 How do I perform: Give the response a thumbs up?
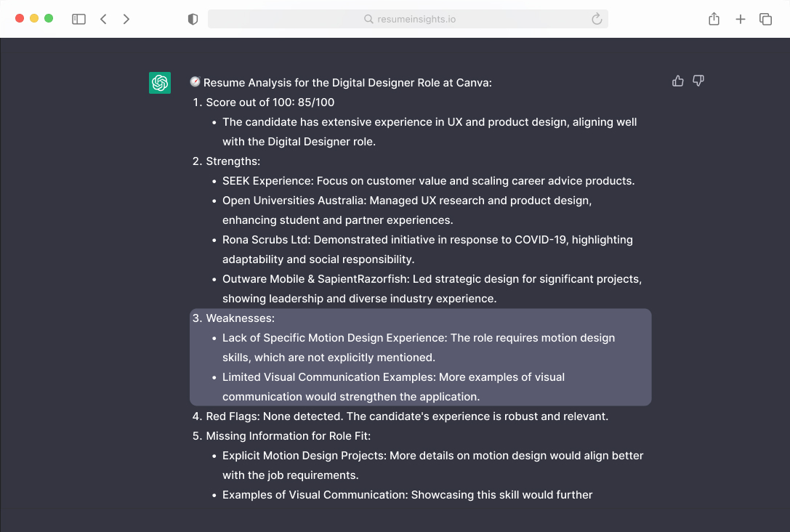(x=678, y=81)
